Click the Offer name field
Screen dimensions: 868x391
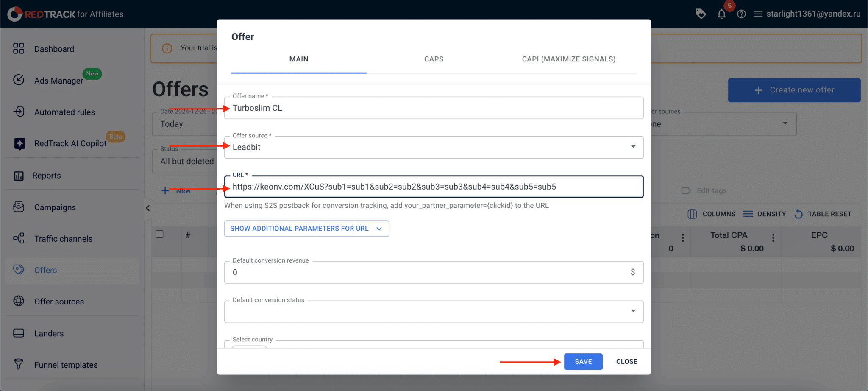(x=434, y=108)
